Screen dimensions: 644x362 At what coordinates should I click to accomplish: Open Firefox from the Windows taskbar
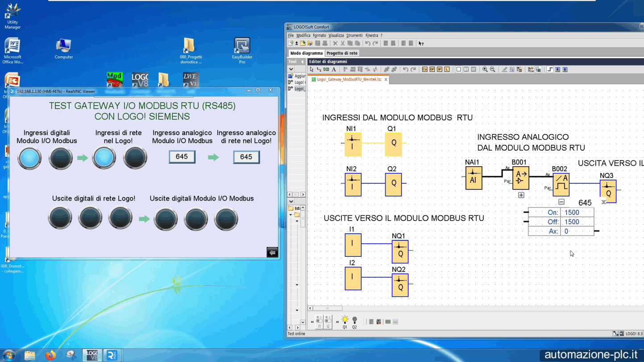50,355
